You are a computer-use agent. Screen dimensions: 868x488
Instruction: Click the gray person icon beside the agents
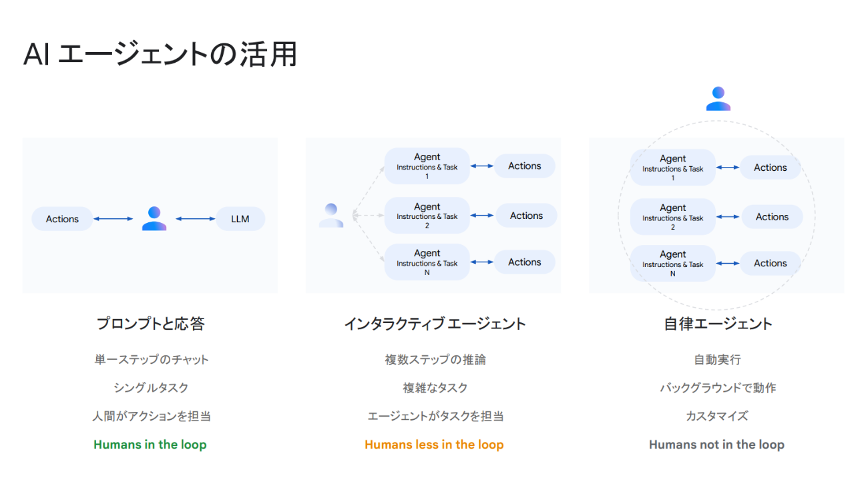pos(331,215)
